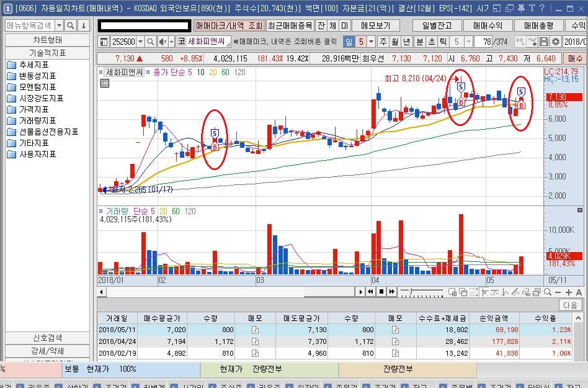Toggle the left panel icon before stock code
This screenshot has height=388, width=588.
[104, 42]
